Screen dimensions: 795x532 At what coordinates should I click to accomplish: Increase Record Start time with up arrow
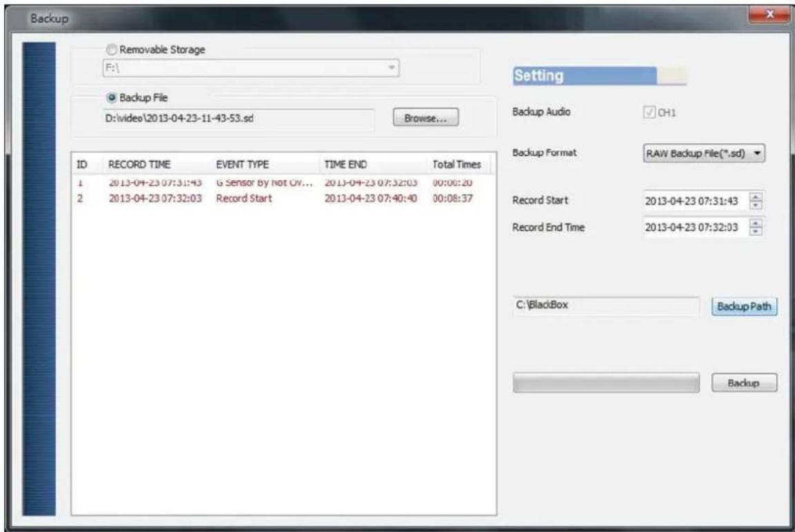pos(756,197)
